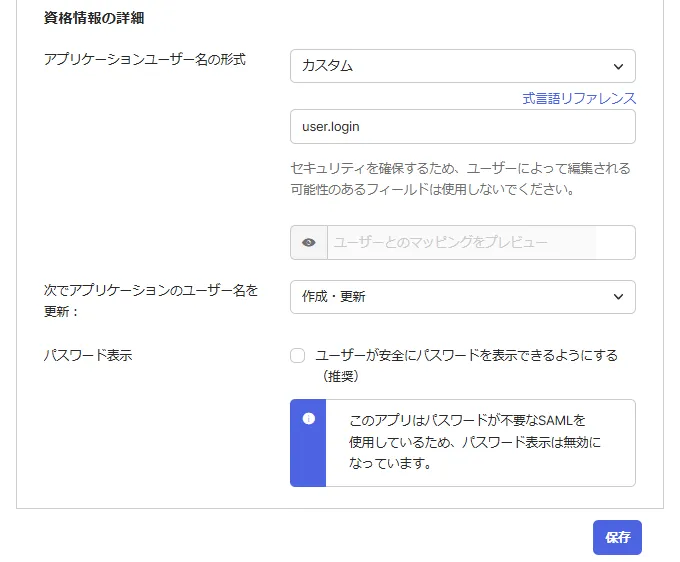680x562 pixels.
Task: Open the 式言語リファレンス link
Action: 579,98
